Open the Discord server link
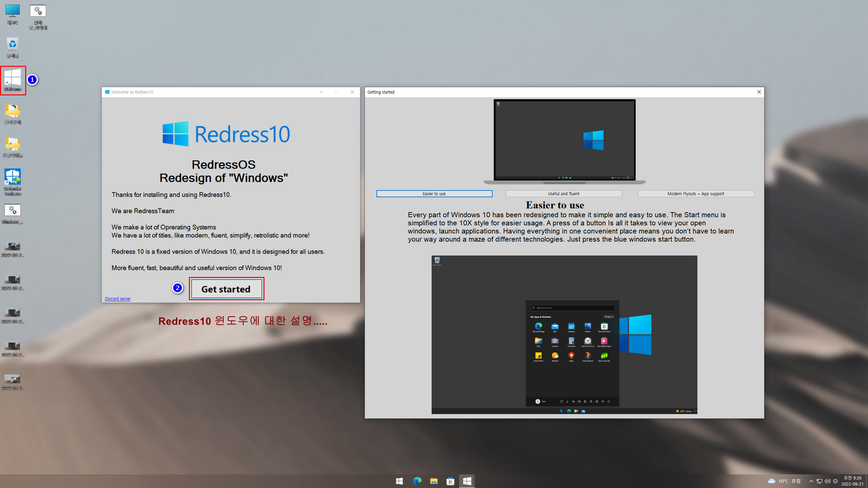The image size is (868, 488). pos(118,299)
